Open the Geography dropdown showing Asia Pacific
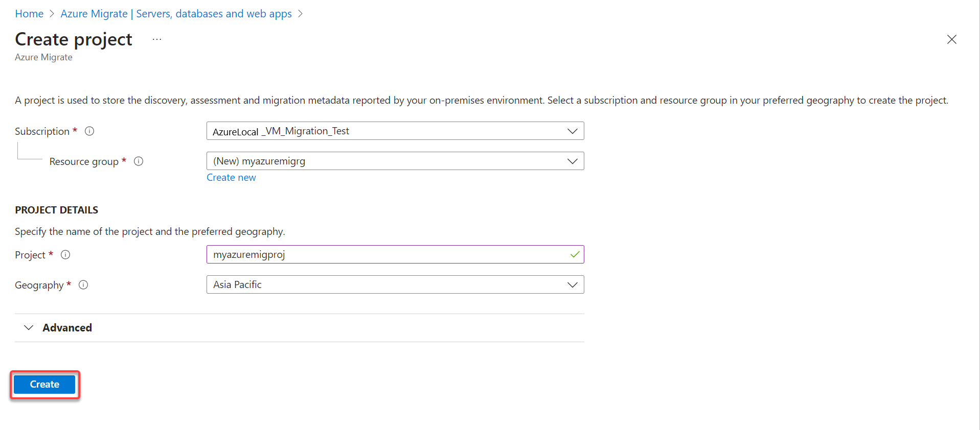Image resolution: width=980 pixels, height=430 pixels. (395, 285)
